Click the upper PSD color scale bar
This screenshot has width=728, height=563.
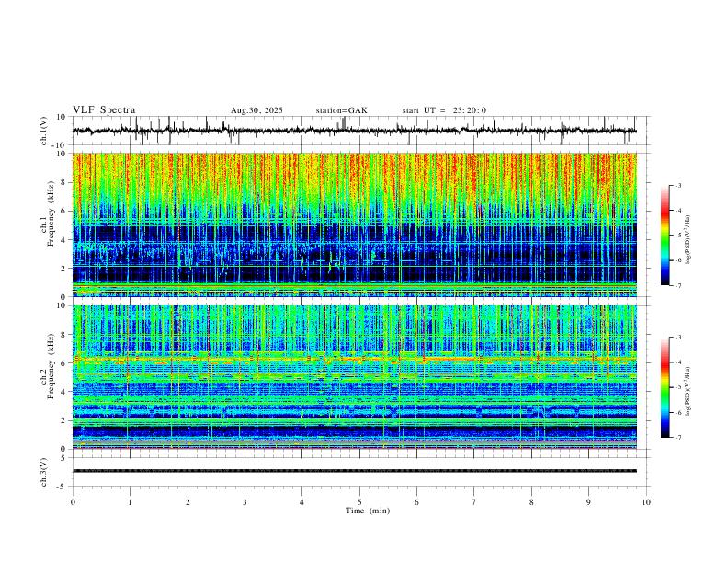pos(665,236)
